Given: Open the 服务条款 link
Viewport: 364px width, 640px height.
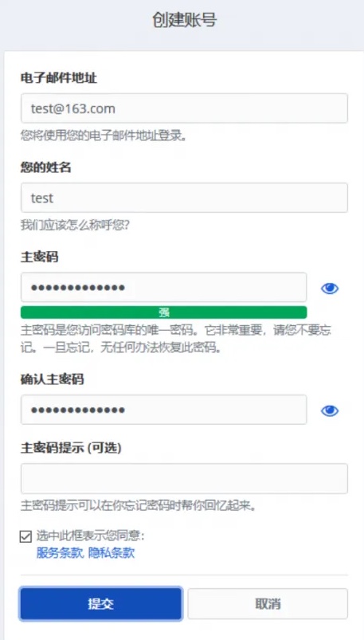Looking at the screenshot, I should [60, 553].
